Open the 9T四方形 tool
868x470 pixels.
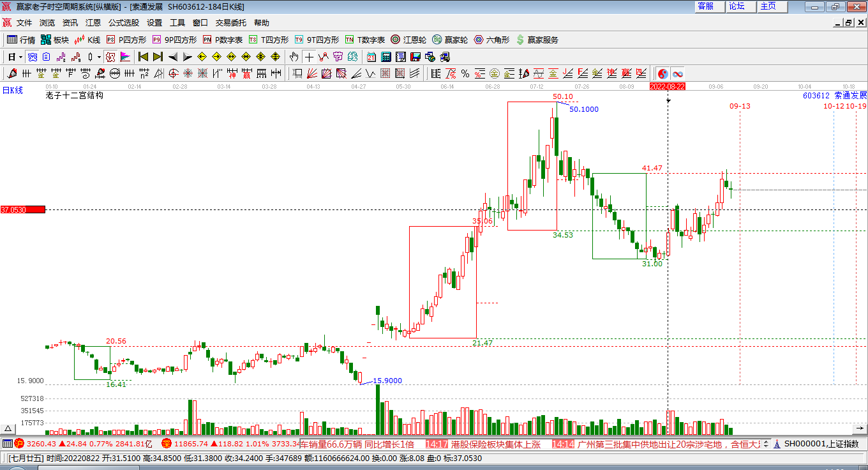(317, 40)
